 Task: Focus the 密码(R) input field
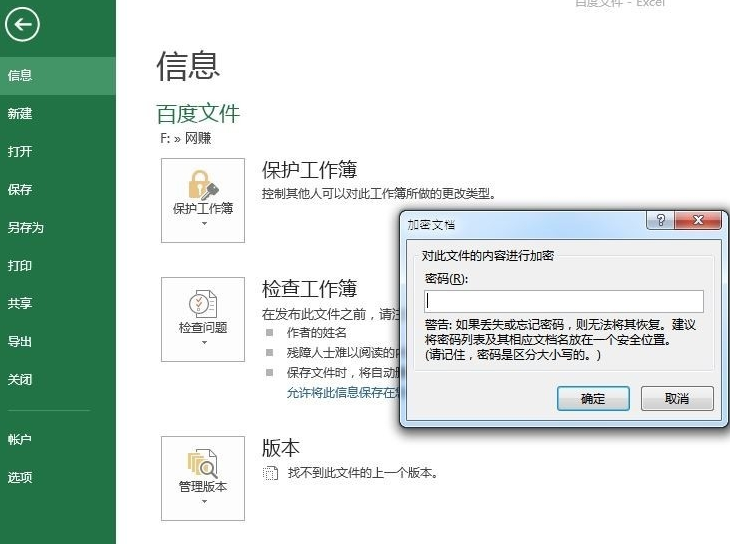(x=564, y=301)
